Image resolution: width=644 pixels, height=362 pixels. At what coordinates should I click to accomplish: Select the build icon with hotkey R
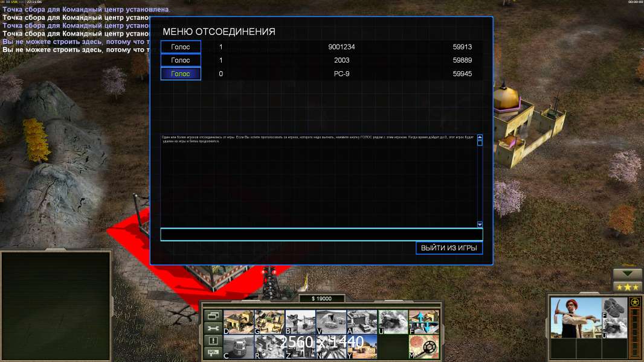pyautogui.click(x=269, y=347)
